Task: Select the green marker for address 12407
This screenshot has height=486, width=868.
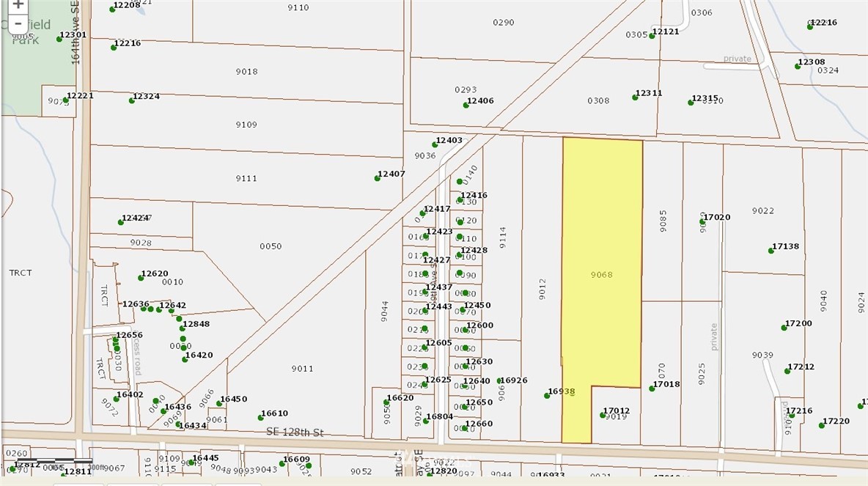Action: (x=376, y=178)
